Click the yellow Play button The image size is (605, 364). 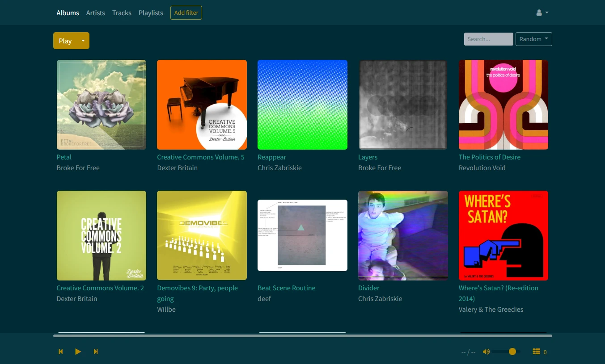click(65, 41)
